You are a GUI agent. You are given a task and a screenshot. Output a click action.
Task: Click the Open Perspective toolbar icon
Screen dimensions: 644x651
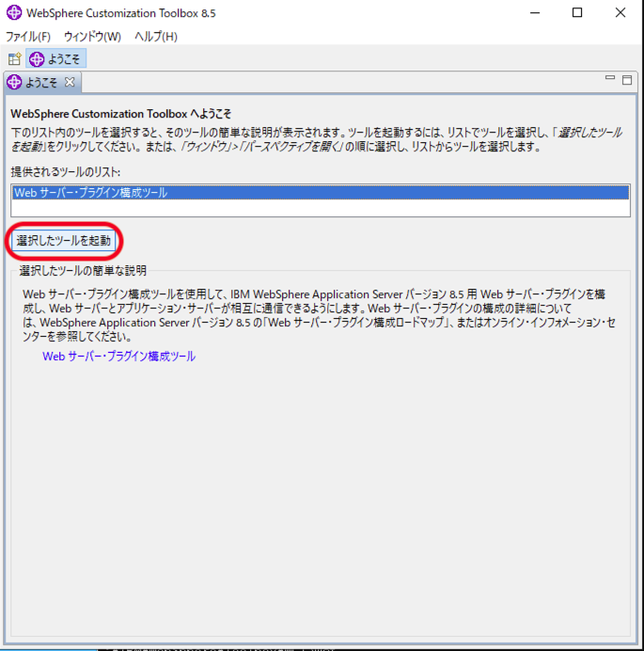tap(15, 58)
